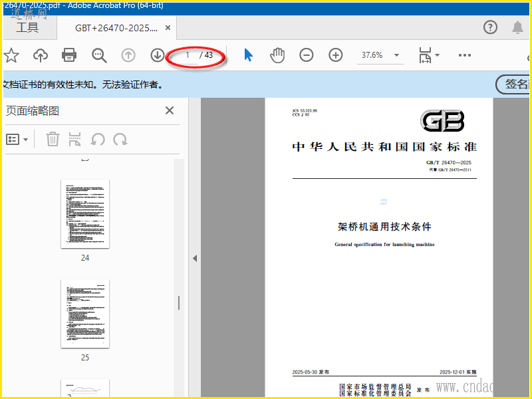This screenshot has height=399, width=532.
Task: Add the document to starred bookmarks
Action: click(x=11, y=55)
